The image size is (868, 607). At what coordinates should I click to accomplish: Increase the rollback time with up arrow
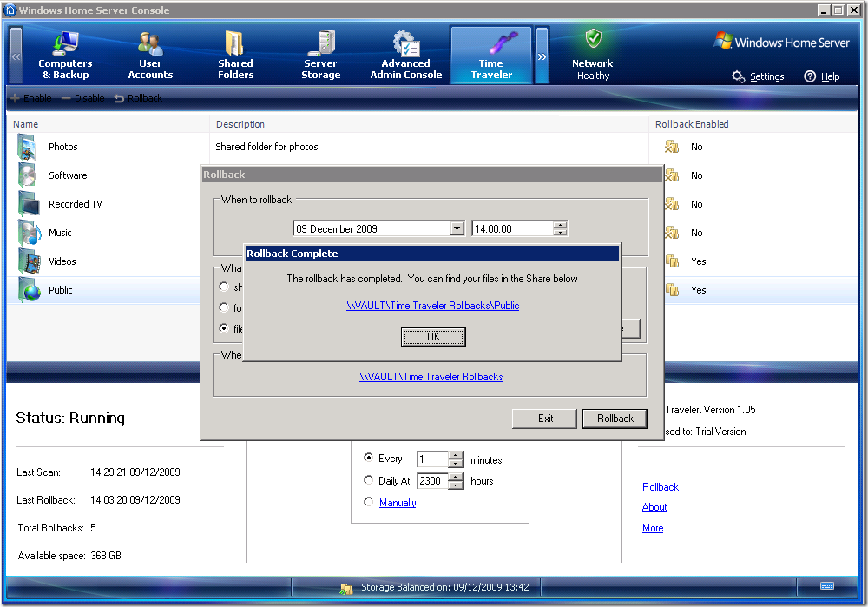tap(560, 225)
